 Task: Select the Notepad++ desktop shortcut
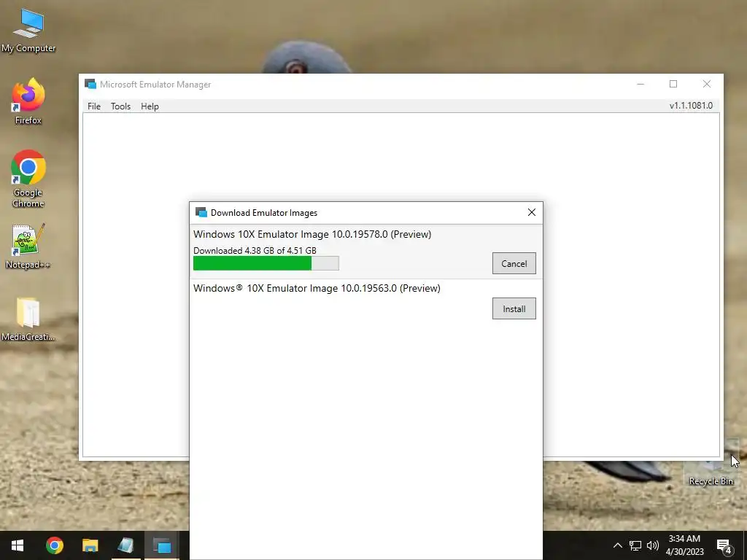coord(28,246)
